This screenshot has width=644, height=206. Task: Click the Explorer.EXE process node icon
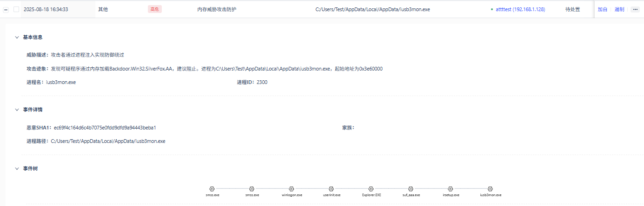point(371,189)
